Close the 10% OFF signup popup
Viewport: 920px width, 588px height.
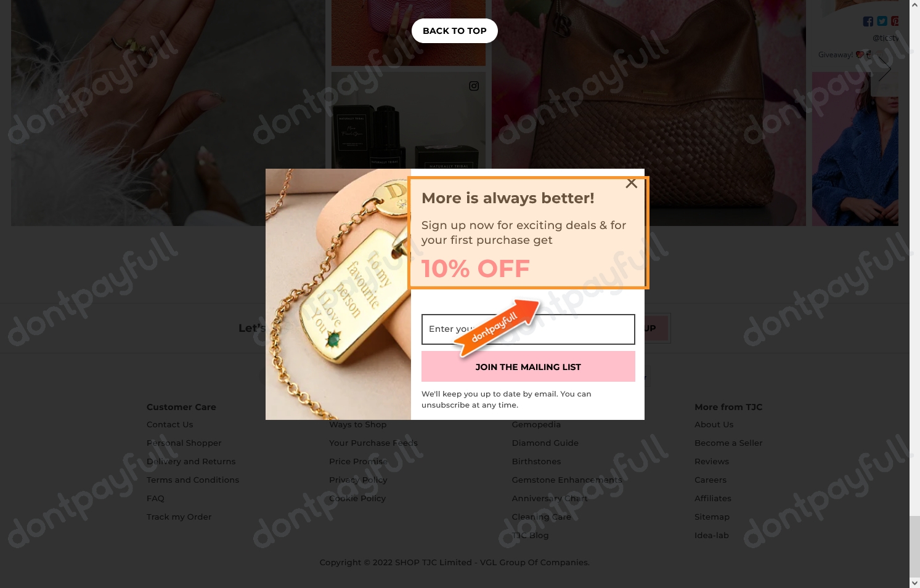(x=631, y=183)
